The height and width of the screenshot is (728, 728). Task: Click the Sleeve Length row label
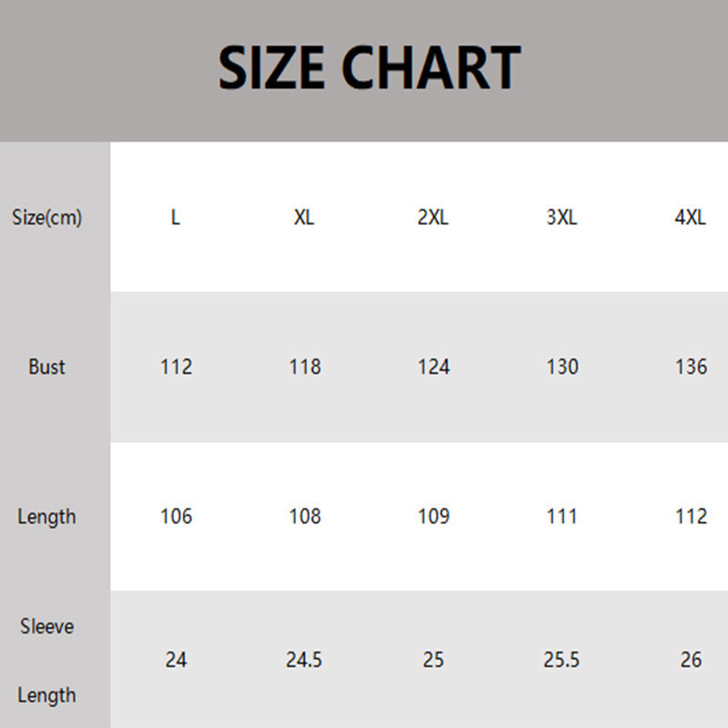point(46,661)
